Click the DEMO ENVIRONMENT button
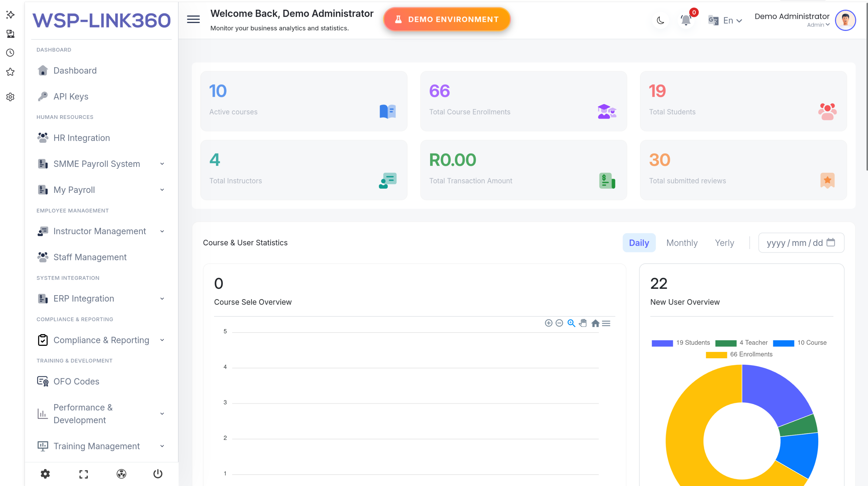868x486 pixels. pos(447,19)
